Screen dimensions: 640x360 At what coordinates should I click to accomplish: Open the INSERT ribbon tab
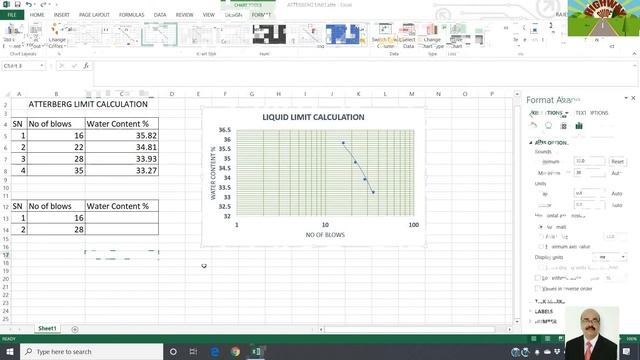pos(62,15)
